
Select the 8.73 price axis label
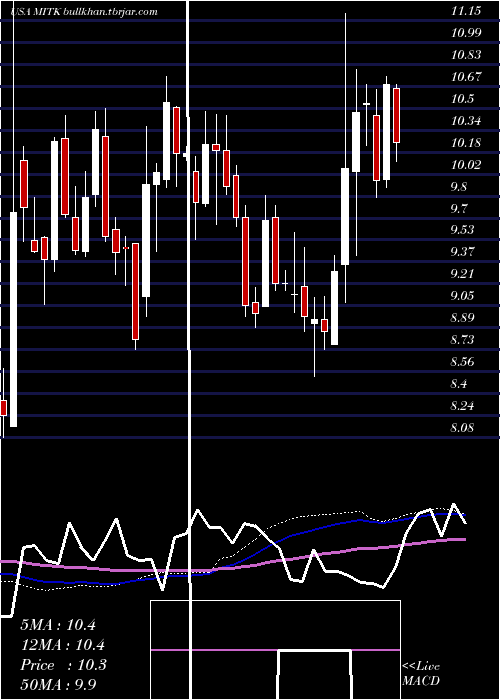[462, 339]
